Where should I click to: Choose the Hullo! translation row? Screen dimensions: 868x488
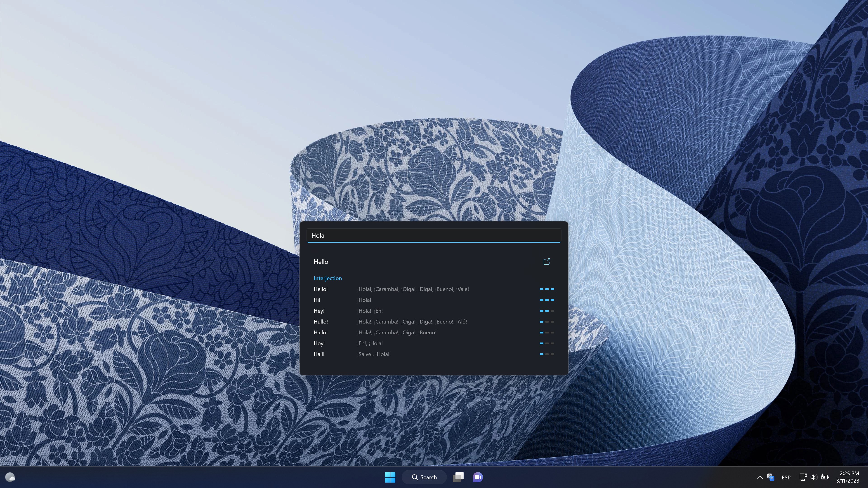[x=434, y=322]
